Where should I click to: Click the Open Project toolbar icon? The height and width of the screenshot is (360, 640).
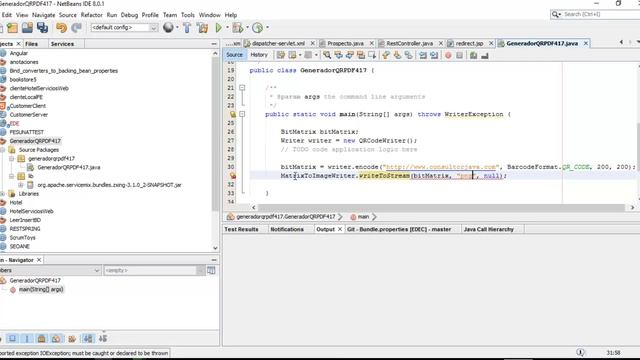[27, 28]
